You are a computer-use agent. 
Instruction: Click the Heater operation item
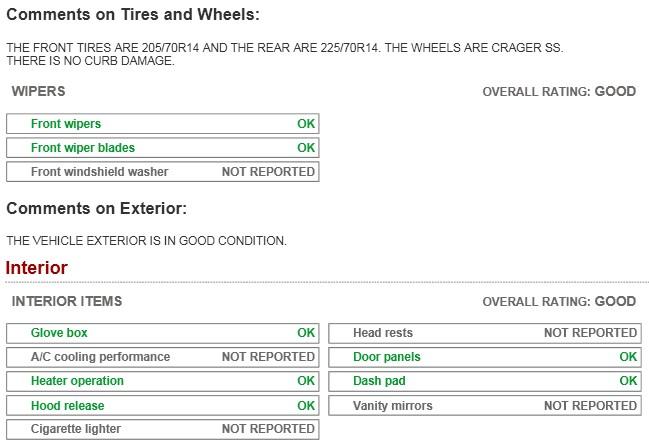pyautogui.click(x=163, y=381)
